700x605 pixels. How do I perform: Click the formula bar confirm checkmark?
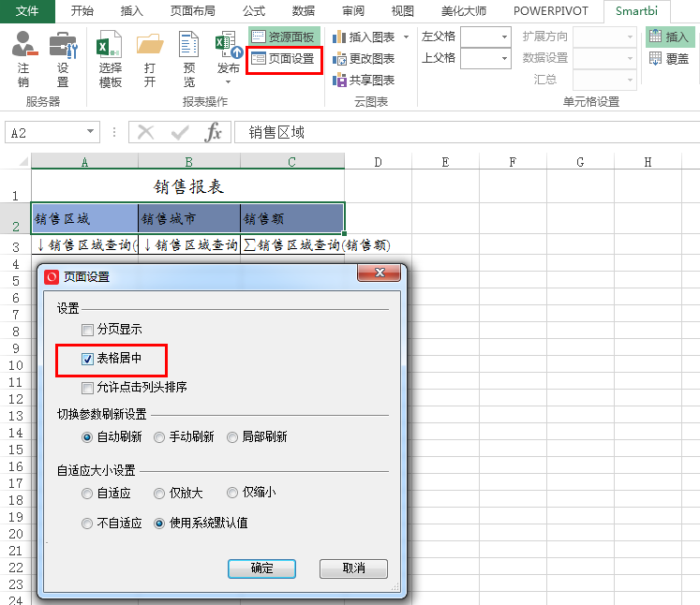180,132
